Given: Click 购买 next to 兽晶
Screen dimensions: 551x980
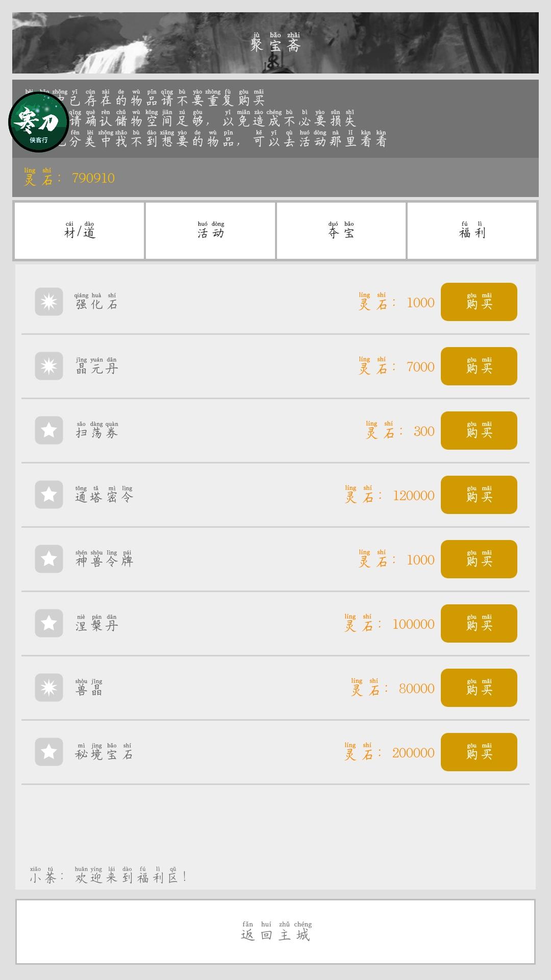Looking at the screenshot, I should click(x=479, y=688).
